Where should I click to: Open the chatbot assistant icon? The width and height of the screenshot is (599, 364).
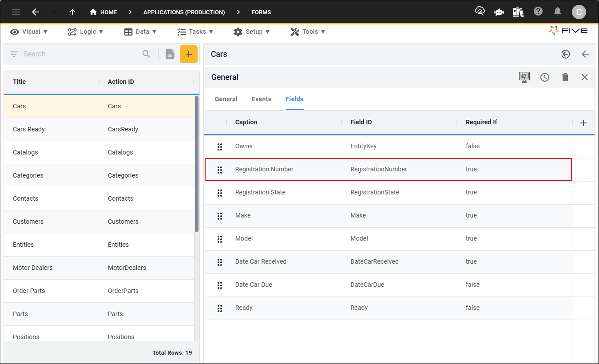pyautogui.click(x=499, y=12)
